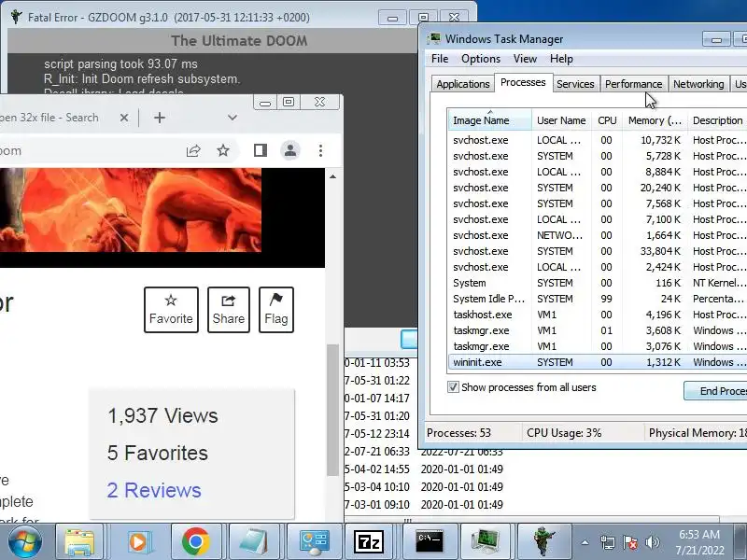The image size is (747, 560).
Task: Sort by User Name column header
Action: click(x=561, y=120)
